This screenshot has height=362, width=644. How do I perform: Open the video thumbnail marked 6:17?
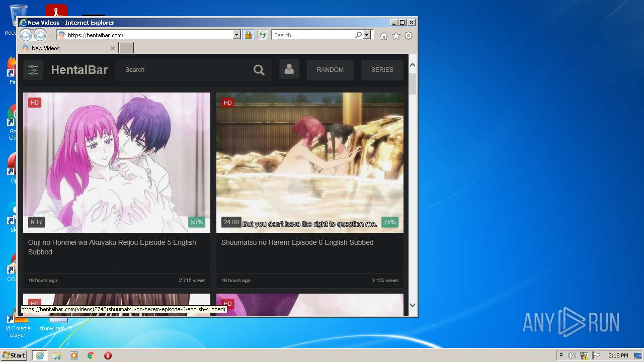tap(117, 162)
